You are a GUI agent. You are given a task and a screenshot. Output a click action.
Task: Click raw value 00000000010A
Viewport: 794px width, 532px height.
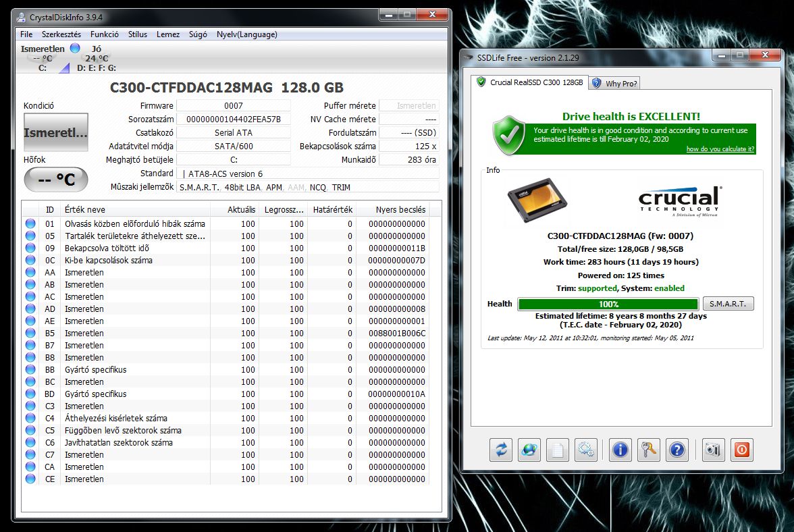click(x=397, y=394)
